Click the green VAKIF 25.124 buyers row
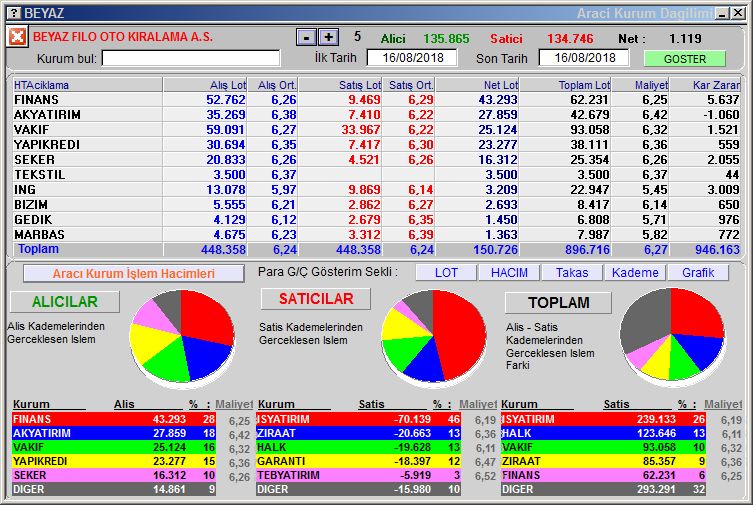Image resolution: width=753 pixels, height=505 pixels. click(x=114, y=447)
